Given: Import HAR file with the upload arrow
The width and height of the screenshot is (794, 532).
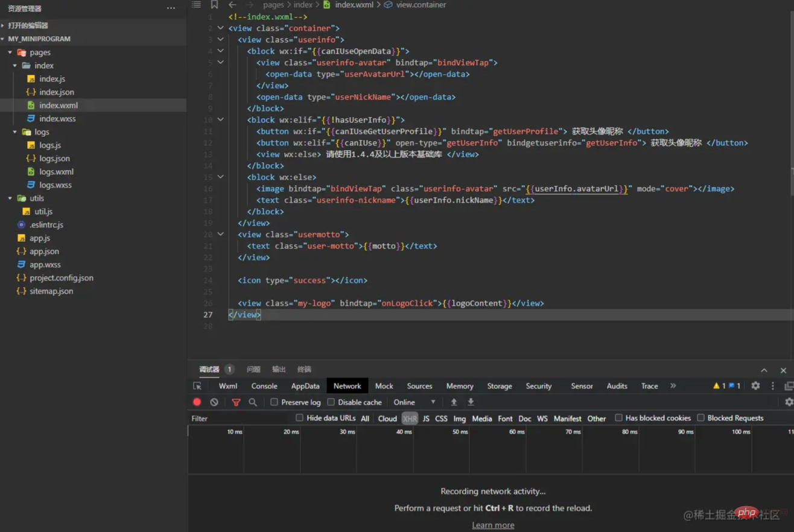Looking at the screenshot, I should pos(454,402).
